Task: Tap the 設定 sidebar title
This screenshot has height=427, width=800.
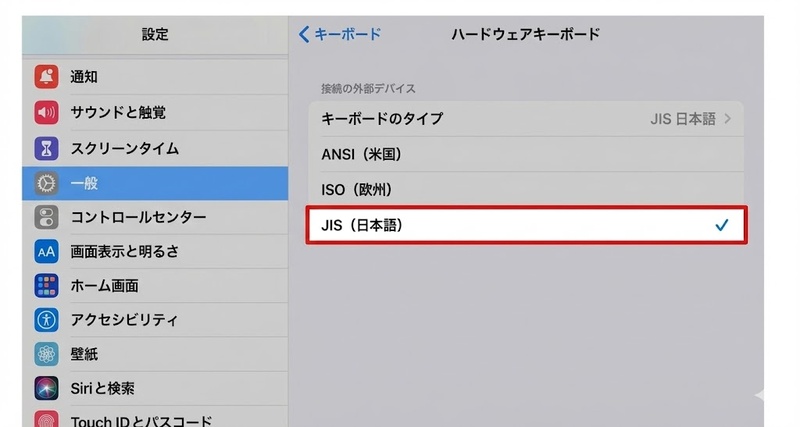Action: 155,34
